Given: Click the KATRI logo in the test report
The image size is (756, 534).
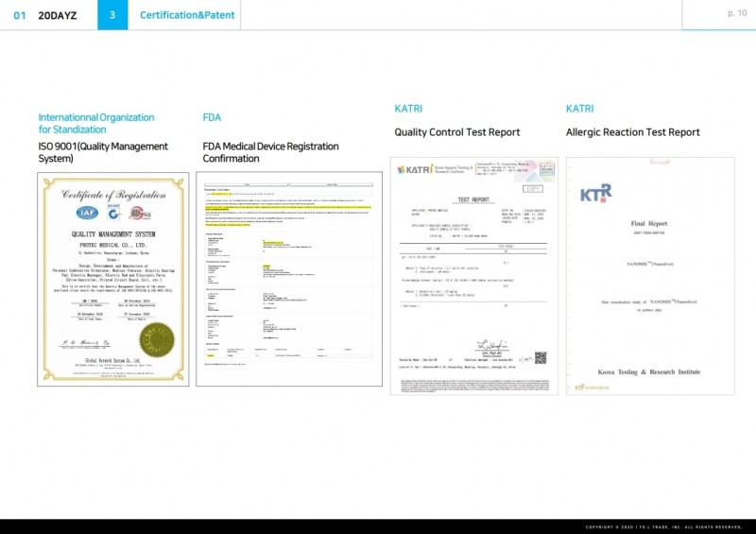Looking at the screenshot, I should coord(415,170).
